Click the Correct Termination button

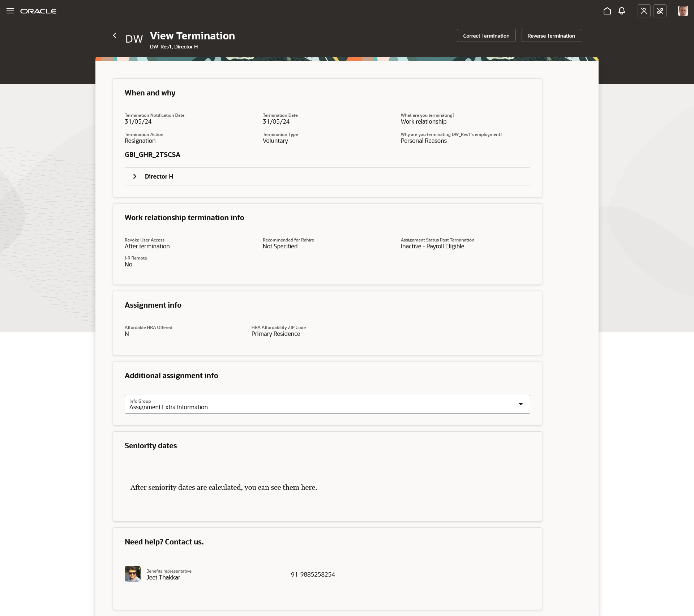(486, 36)
